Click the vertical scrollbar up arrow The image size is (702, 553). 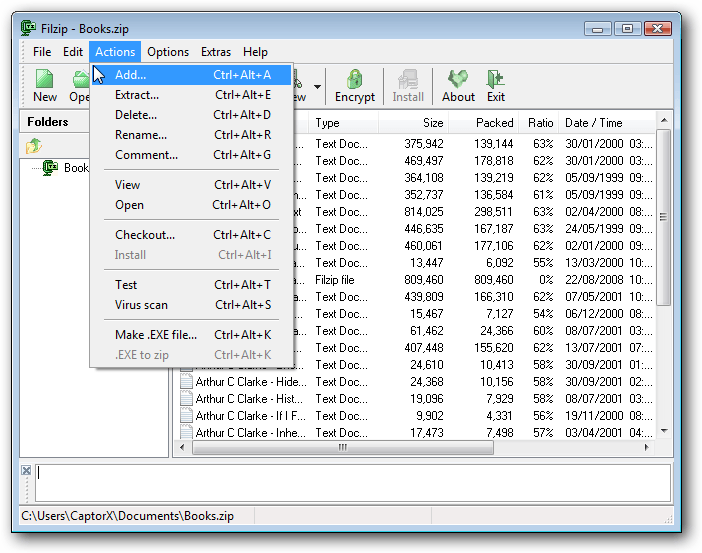[664, 120]
